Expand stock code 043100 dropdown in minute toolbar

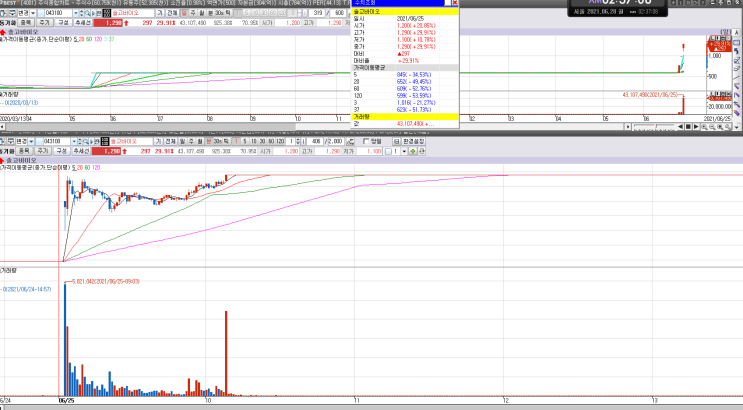point(74,141)
